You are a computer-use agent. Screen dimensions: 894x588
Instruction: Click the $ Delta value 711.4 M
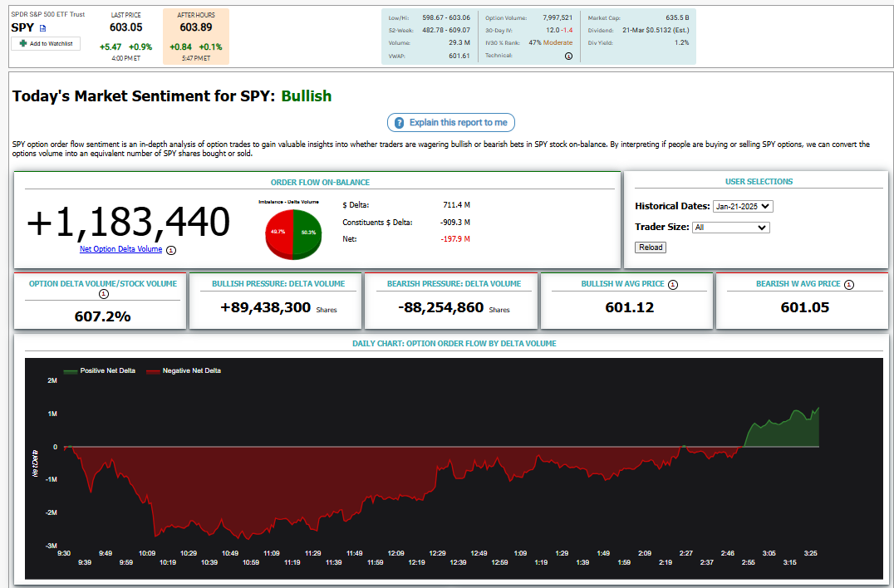click(456, 205)
